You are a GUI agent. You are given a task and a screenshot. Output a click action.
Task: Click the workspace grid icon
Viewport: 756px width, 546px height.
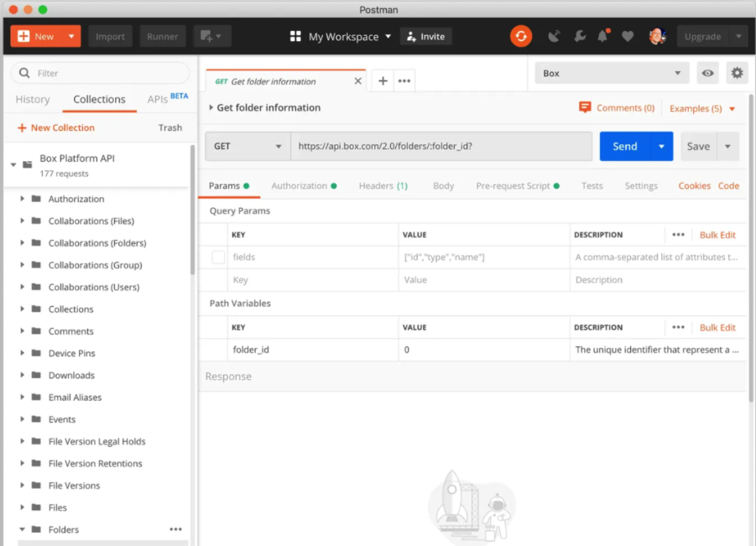point(295,36)
